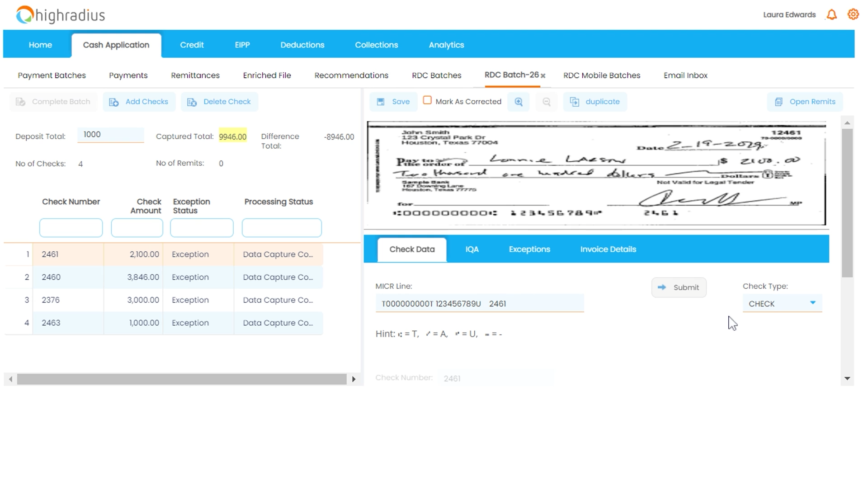Duplicate the selected check
868x488 pixels.
click(x=595, y=102)
